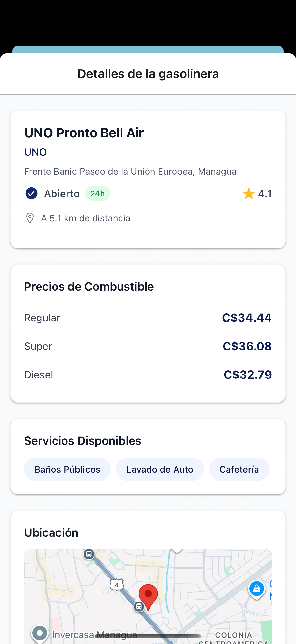The width and height of the screenshot is (296, 644).
Task: Tap the UNO brand link
Action: [36, 152]
